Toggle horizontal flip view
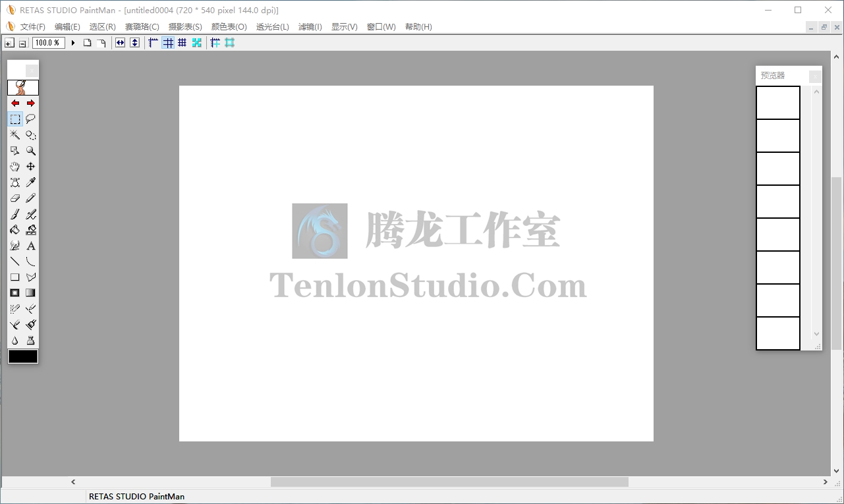This screenshot has width=844, height=504. 121,42
